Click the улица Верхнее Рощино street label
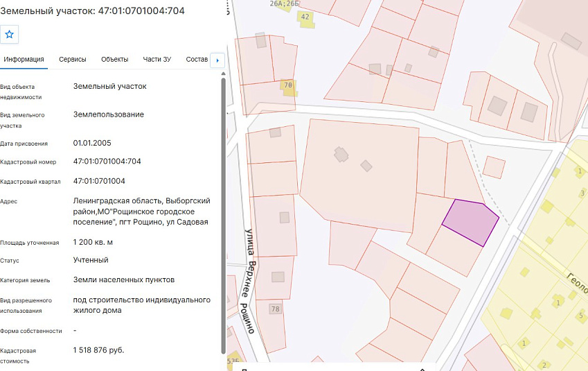The height and width of the screenshot is (371, 588). click(x=249, y=281)
